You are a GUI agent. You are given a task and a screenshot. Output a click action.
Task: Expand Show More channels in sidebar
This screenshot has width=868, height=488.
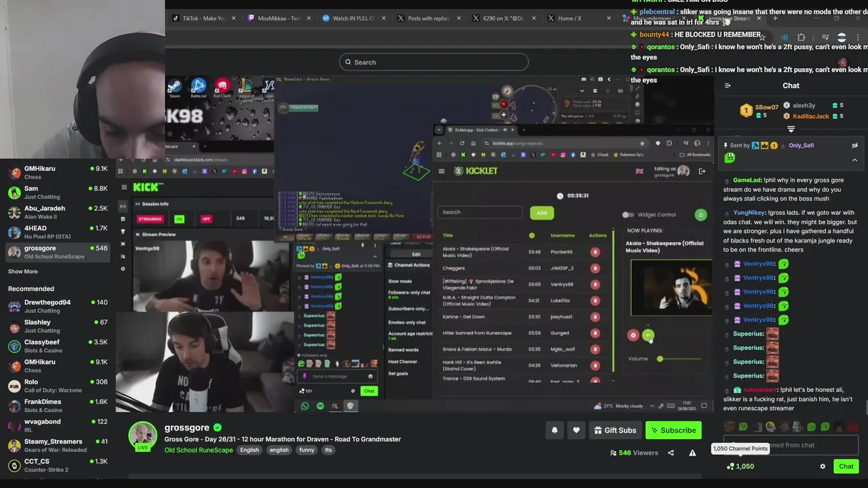tap(23, 272)
